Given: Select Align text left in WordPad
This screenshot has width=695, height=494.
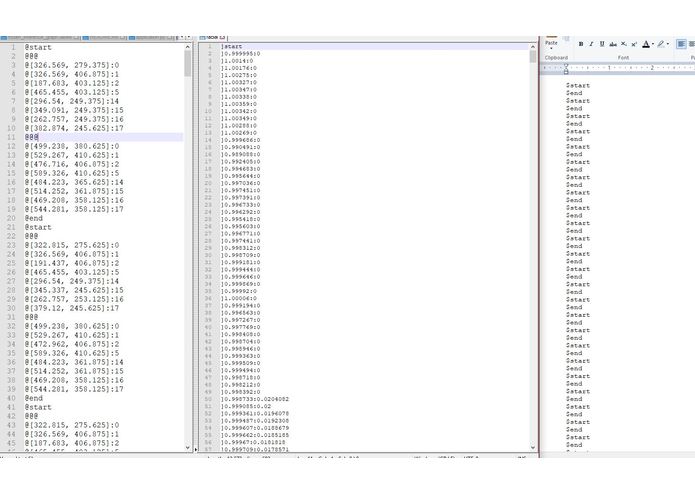Looking at the screenshot, I should tap(681, 44).
